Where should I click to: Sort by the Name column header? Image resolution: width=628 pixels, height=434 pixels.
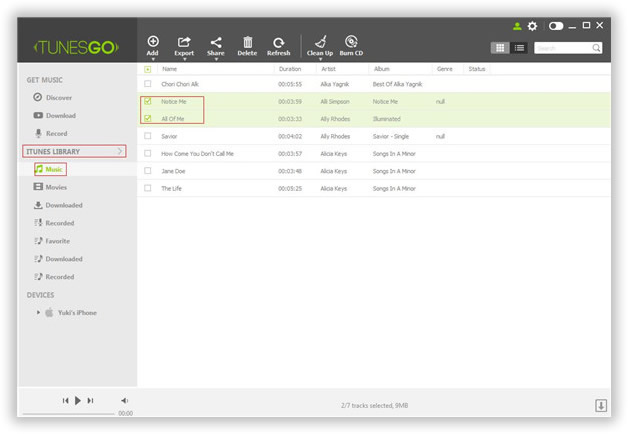[169, 69]
